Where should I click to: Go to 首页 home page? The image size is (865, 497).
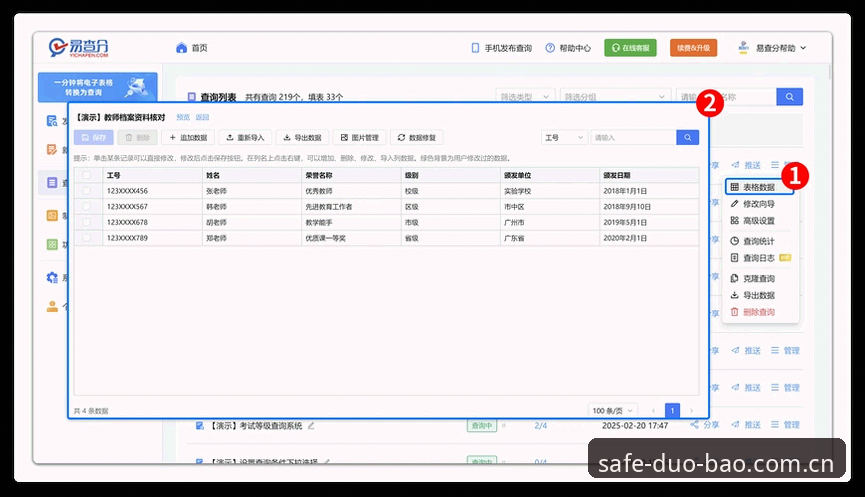click(x=191, y=48)
